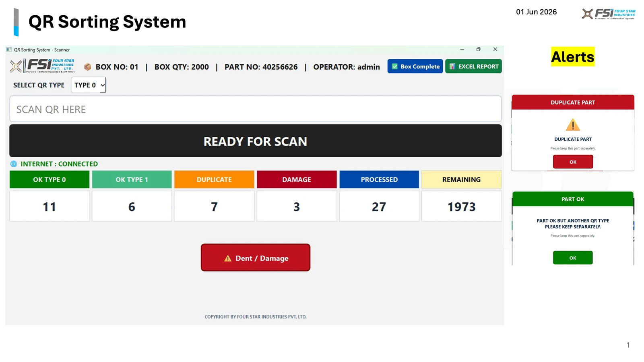Image resolution: width=644 pixels, height=362 pixels.
Task: Click the OK TYPE 0 header tile
Action: click(50, 179)
